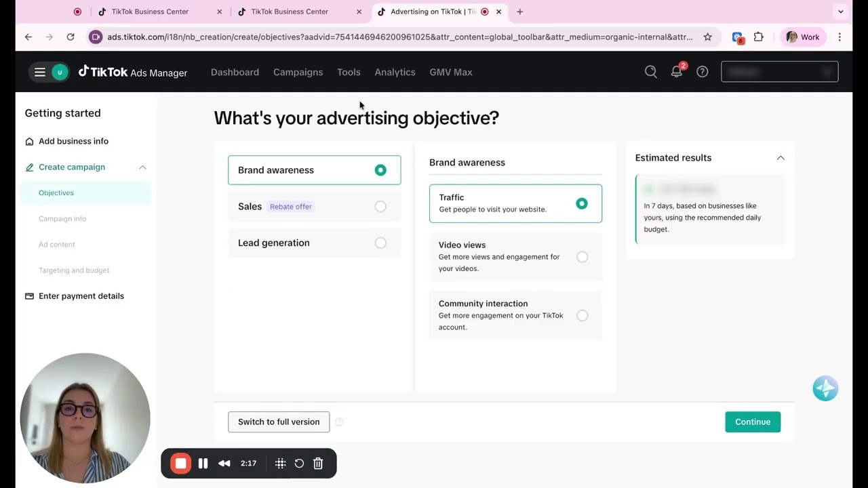Image resolution: width=868 pixels, height=488 pixels.
Task: Open the Work profile button
Action: tap(803, 37)
